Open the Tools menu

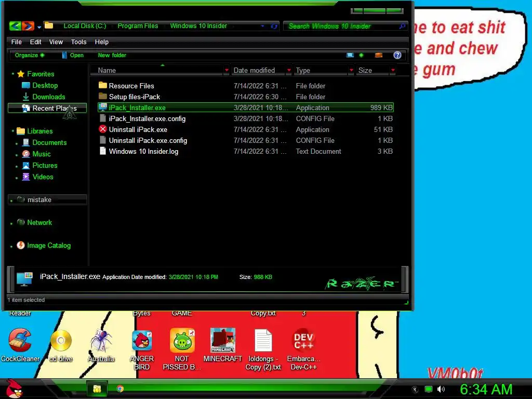(78, 42)
